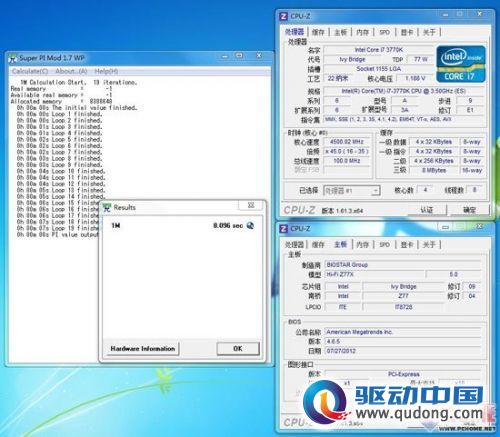Screen dimensions: 500x437
Task: Click the American Megatrends Inc. BIOS brand field
Action: (403, 332)
